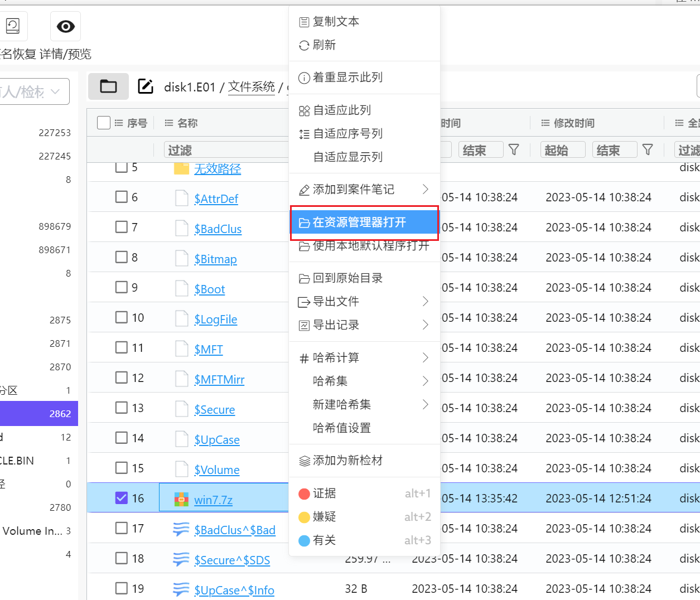Choose 添加为新检材 from the menu
This screenshot has width=700, height=600.
[347, 461]
